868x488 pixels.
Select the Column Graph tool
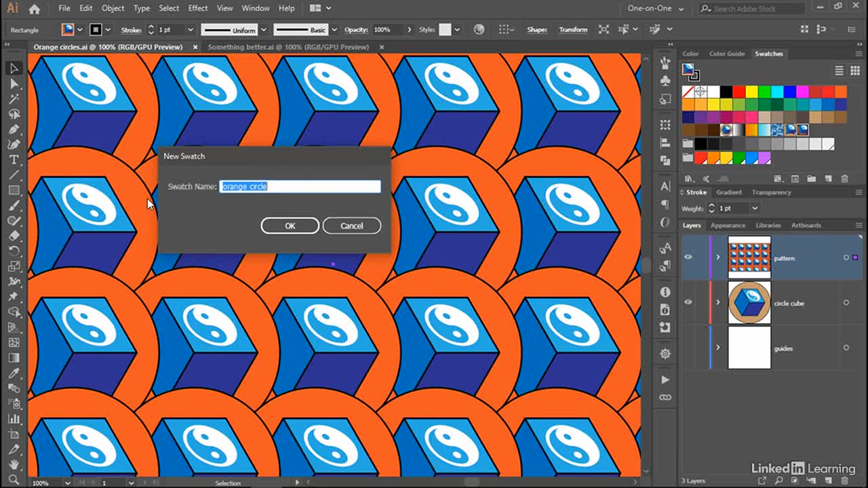(x=14, y=419)
